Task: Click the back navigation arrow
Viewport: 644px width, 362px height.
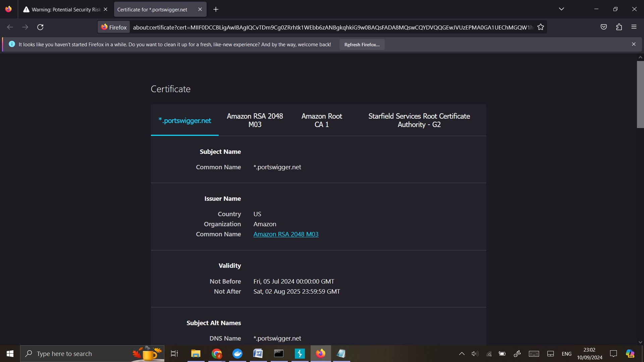Action: pyautogui.click(x=10, y=27)
